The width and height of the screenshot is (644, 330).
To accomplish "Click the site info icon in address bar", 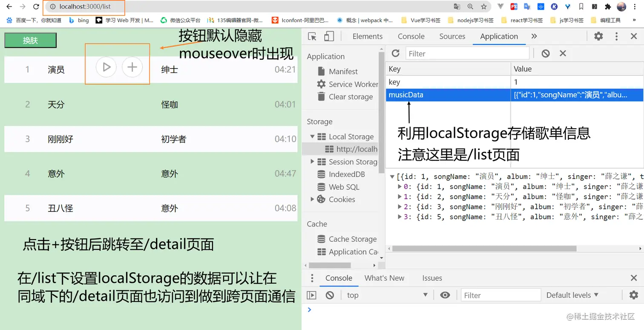I will [53, 7].
